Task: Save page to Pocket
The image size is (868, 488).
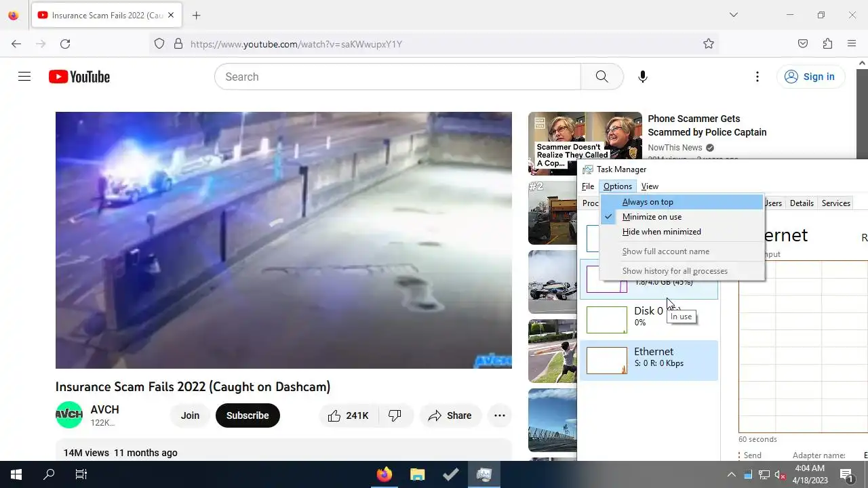Action: pyautogui.click(x=803, y=43)
